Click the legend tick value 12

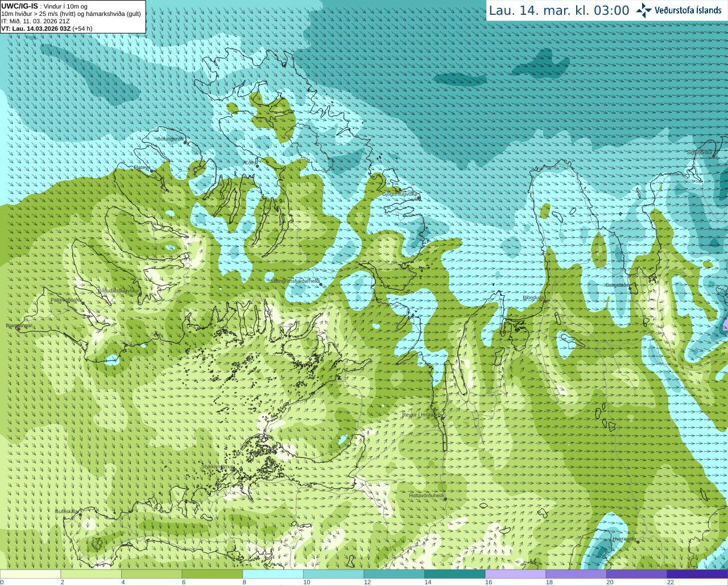click(x=367, y=582)
